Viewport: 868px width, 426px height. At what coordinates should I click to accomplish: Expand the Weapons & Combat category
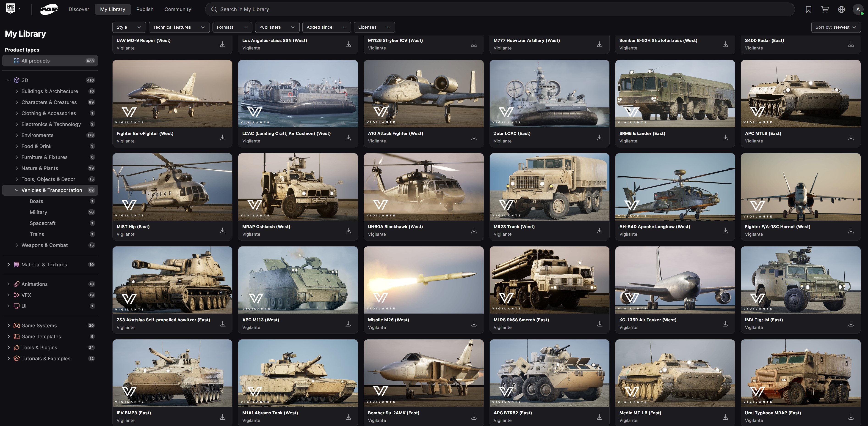pos(17,245)
